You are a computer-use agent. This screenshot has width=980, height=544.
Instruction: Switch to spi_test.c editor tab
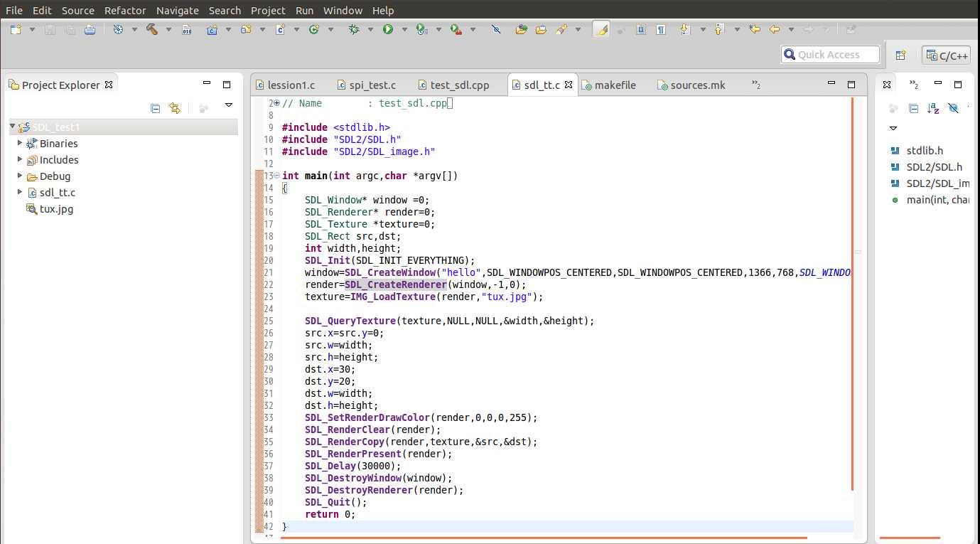click(367, 85)
